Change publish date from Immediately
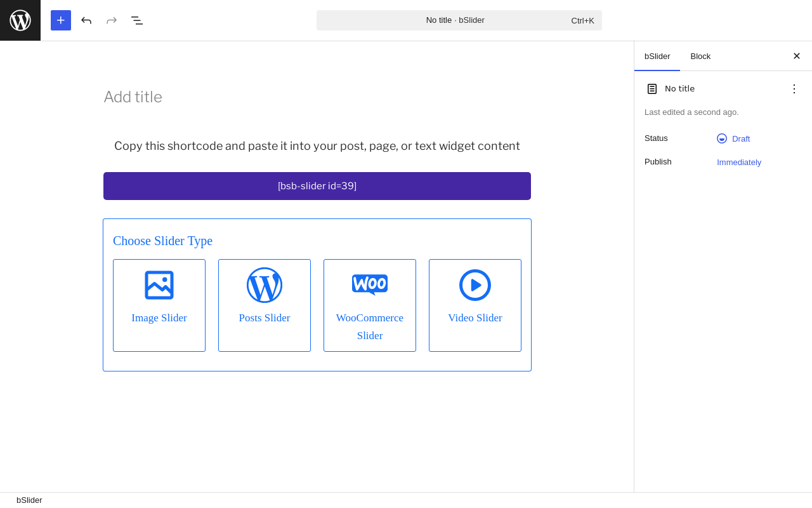 click(x=739, y=162)
